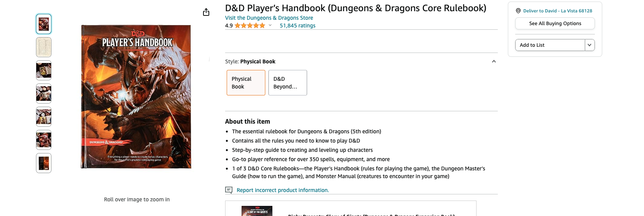Image resolution: width=644 pixels, height=216 pixels.
Task: Click Report incorrect product information link
Action: pyautogui.click(x=282, y=190)
